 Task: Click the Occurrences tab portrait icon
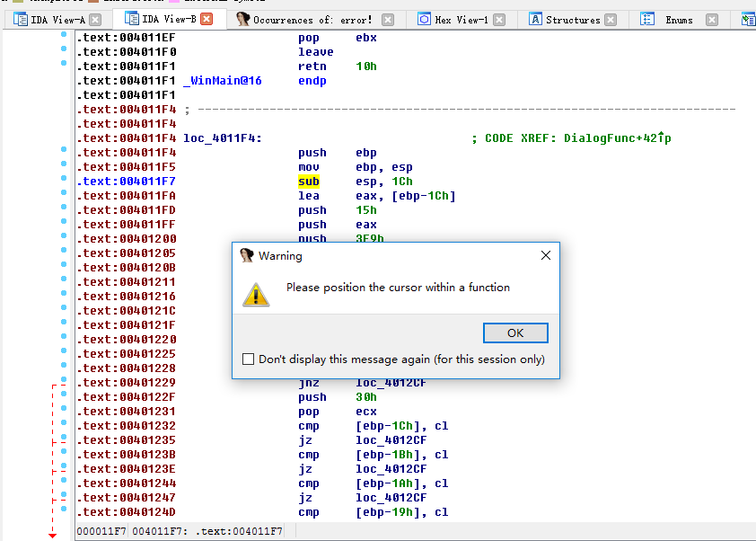point(242,19)
